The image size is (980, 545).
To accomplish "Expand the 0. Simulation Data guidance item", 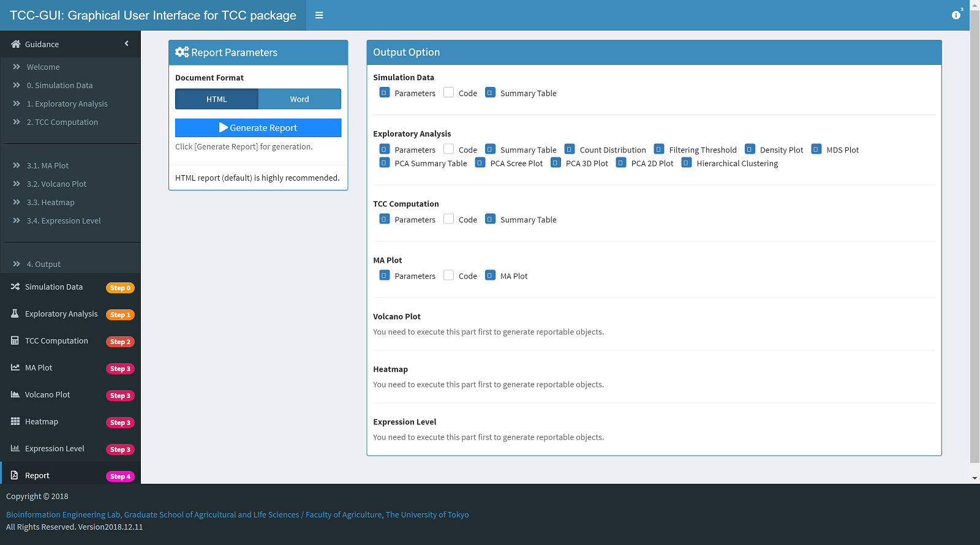I will [59, 85].
